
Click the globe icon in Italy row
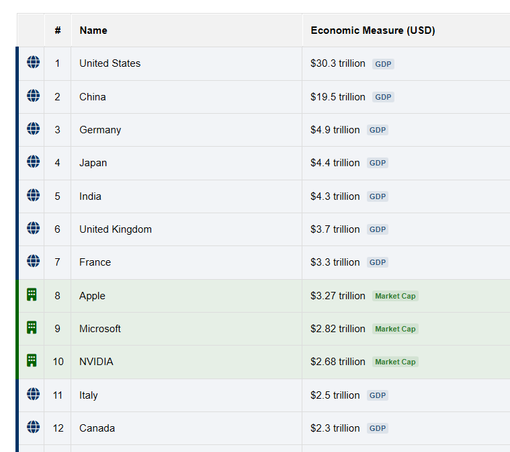coord(33,394)
